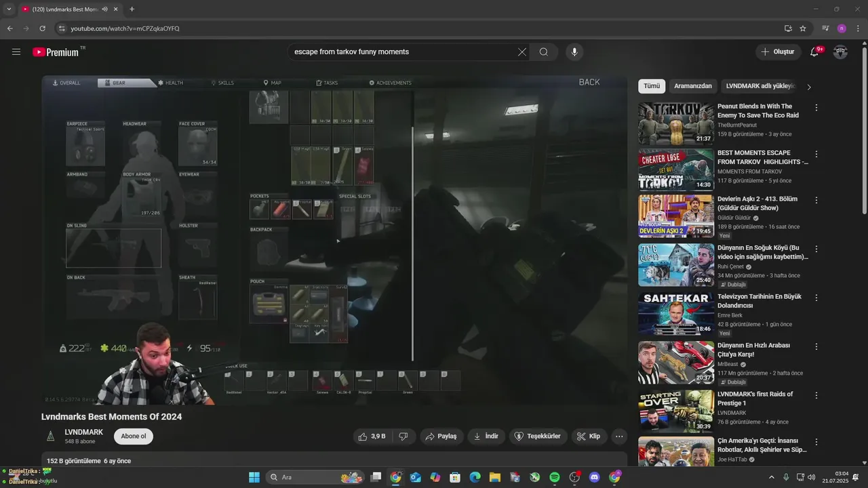This screenshot has height=488, width=868.
Task: View site information icon in address bar
Action: pyautogui.click(x=62, y=28)
